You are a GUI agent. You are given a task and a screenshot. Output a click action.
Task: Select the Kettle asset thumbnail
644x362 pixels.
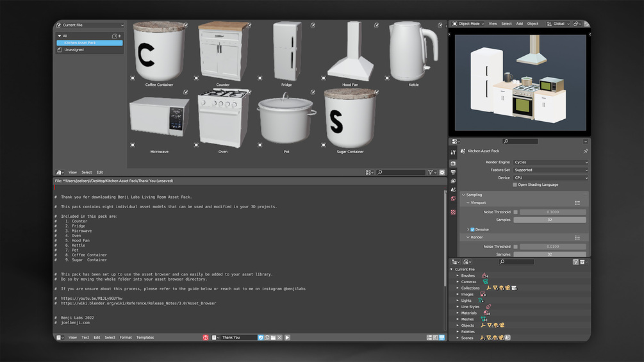click(413, 52)
